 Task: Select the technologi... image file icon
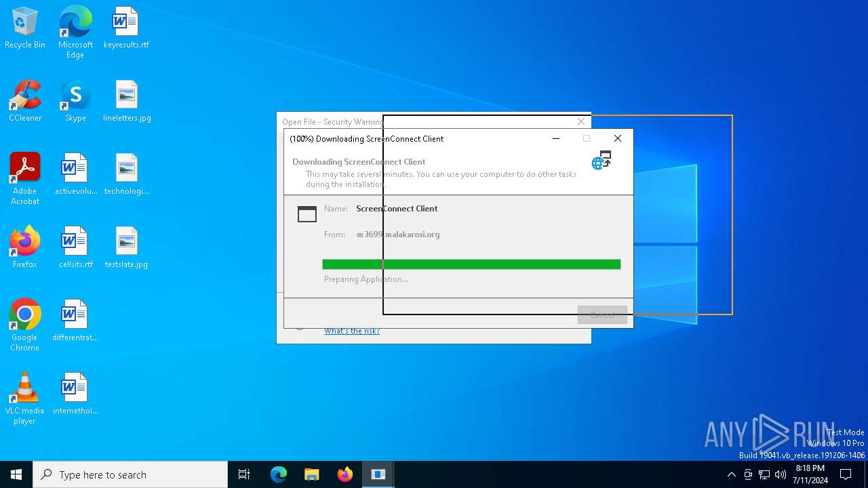(x=126, y=175)
